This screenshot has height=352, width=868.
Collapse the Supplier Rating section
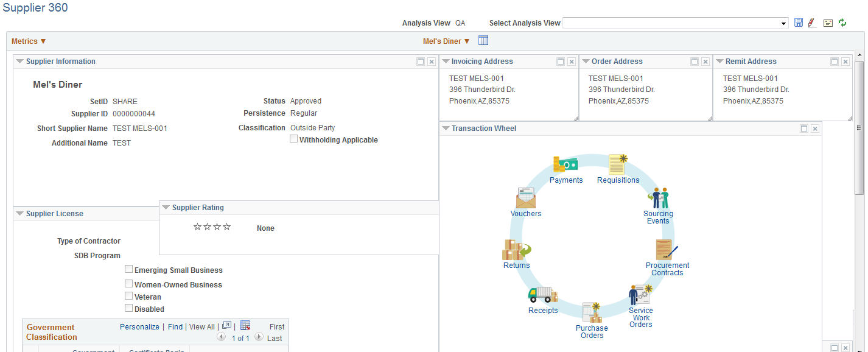166,208
